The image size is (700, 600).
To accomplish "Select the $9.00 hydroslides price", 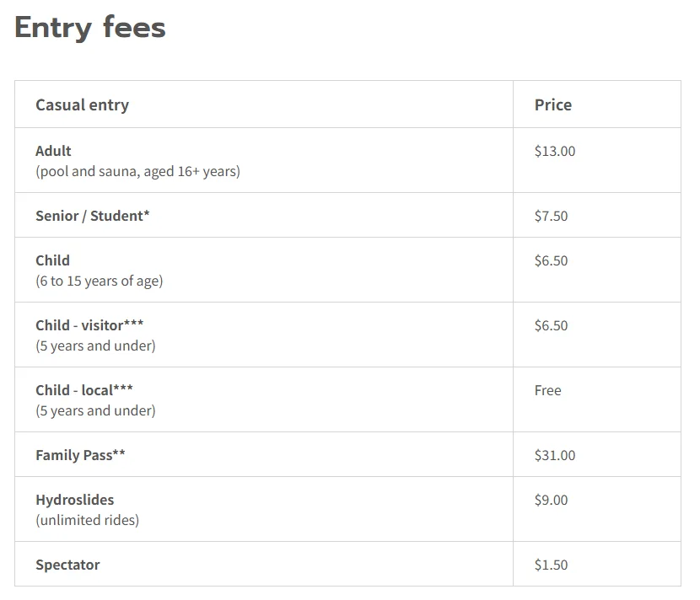I will tap(552, 500).
